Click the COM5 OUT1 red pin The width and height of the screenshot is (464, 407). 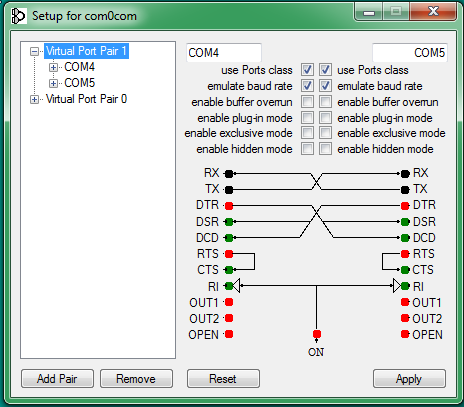pyautogui.click(x=405, y=302)
